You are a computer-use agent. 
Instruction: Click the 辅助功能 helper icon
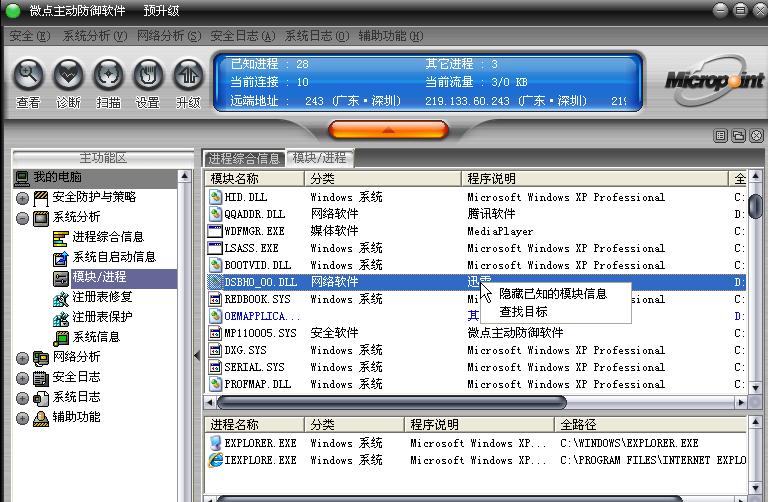coord(41,418)
